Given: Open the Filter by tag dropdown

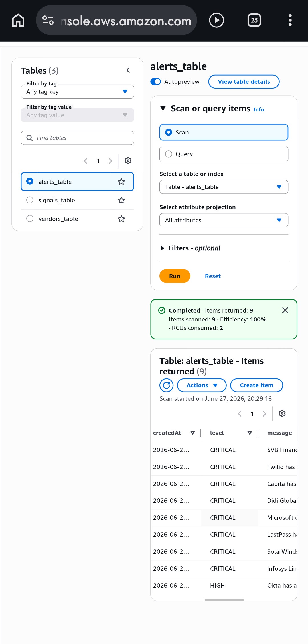Looking at the screenshot, I should point(77,92).
